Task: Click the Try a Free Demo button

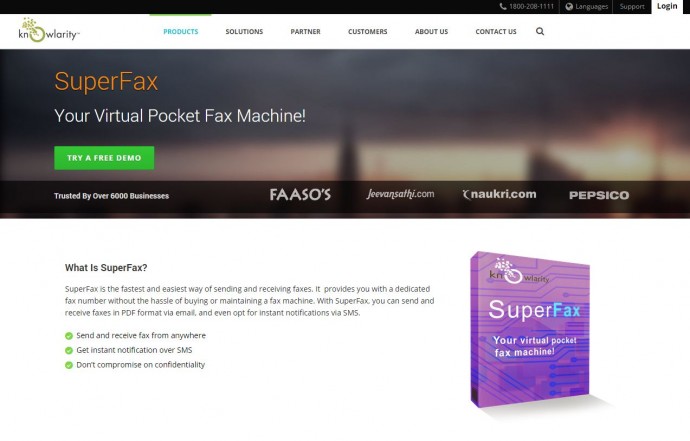Action: tap(104, 158)
